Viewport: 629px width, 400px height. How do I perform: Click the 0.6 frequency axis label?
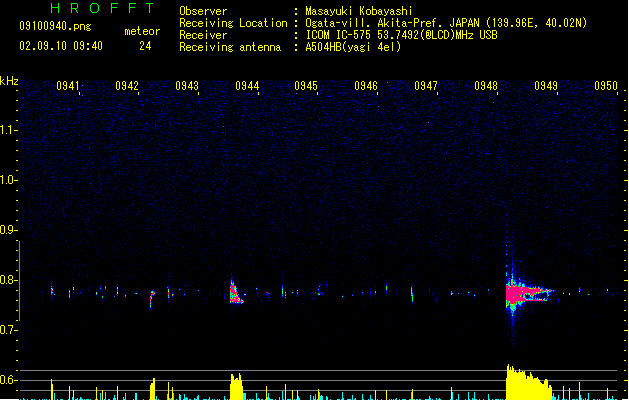pyautogui.click(x=7, y=380)
